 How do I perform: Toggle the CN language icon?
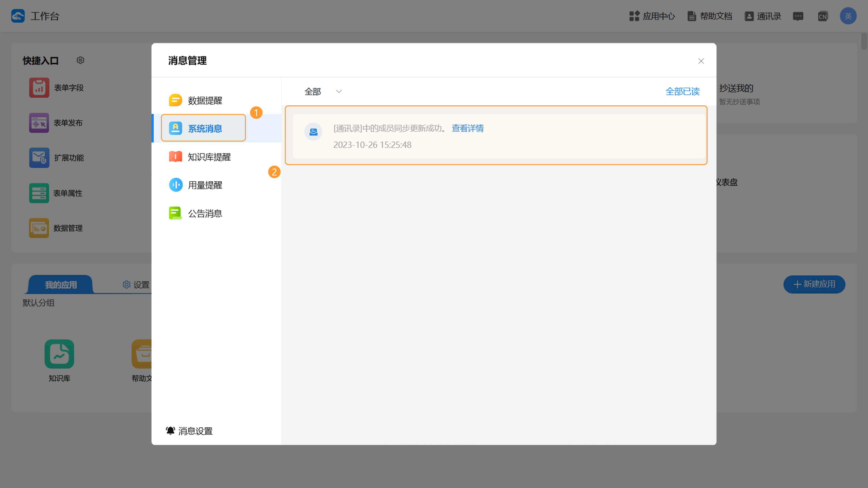pos(823,16)
